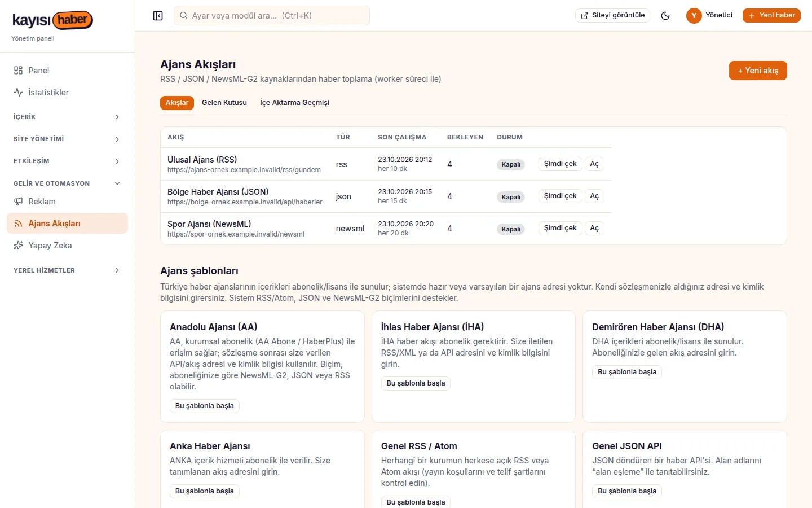Open the Panel page in the sidebar

pyautogui.click(x=68, y=71)
